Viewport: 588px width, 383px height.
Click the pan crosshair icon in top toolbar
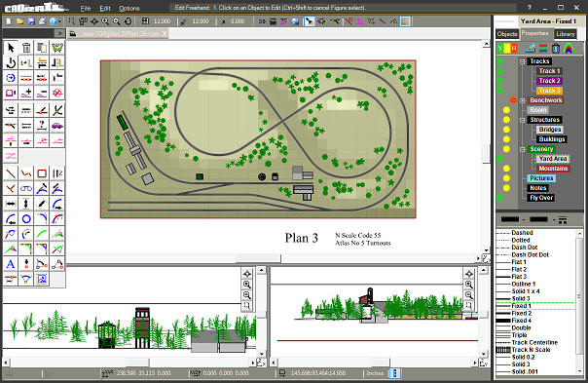click(94, 21)
